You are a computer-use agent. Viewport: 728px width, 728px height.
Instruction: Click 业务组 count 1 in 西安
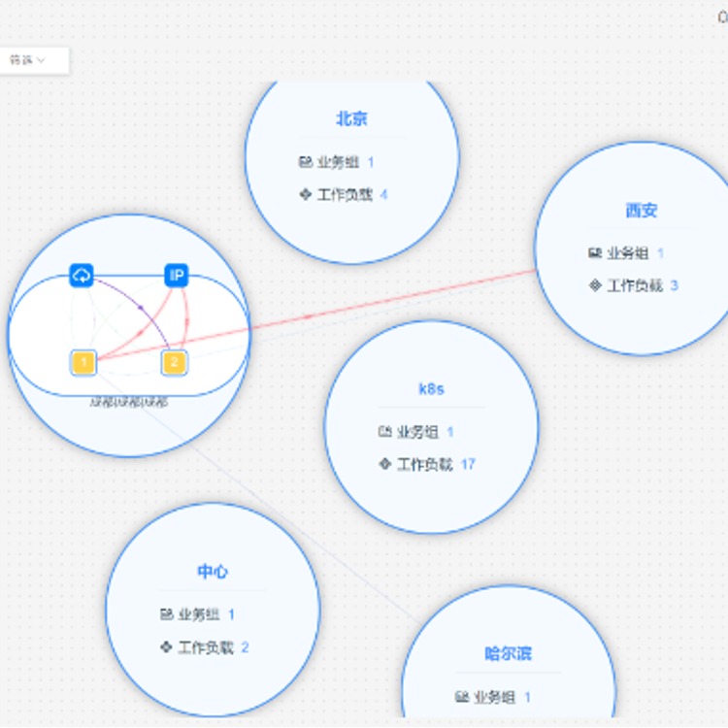coord(660,253)
